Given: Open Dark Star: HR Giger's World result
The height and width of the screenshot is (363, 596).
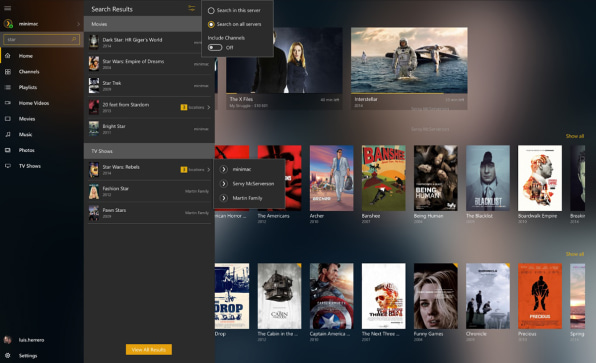Looking at the screenshot, I should pos(149,42).
